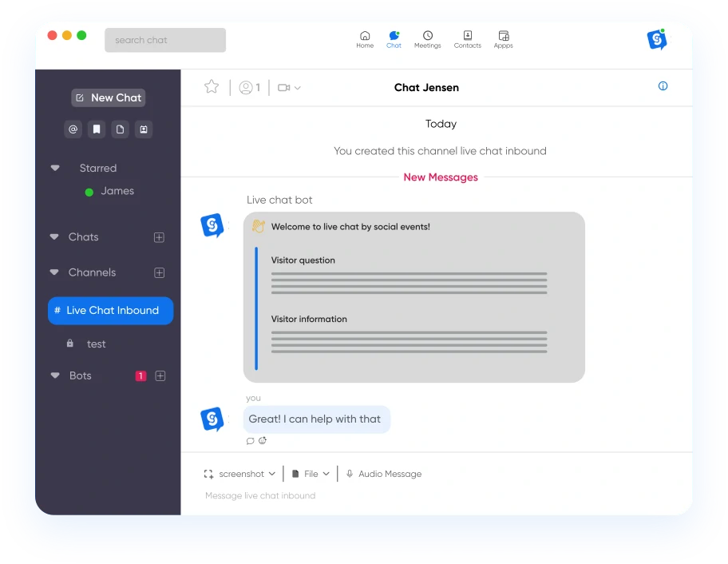The width and height of the screenshot is (728, 564).
Task: Open the Meetings tab
Action: click(x=427, y=39)
